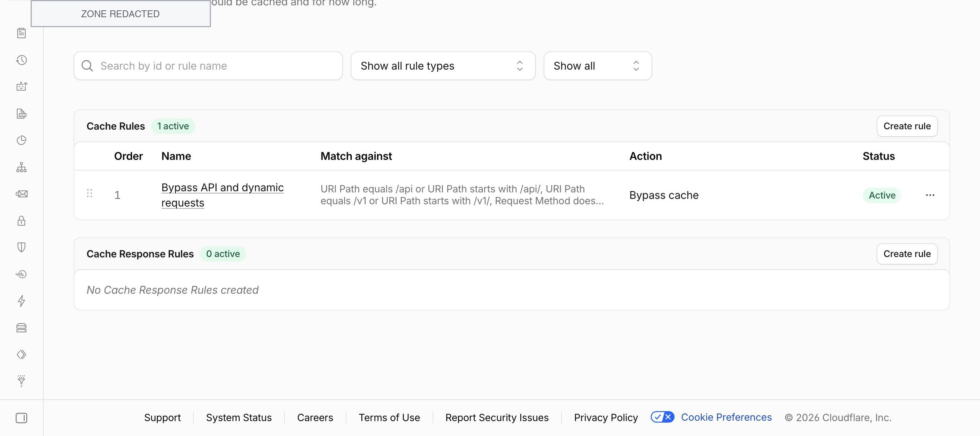This screenshot has width=980, height=436.
Task: Click the Match against column header
Action: [356, 156]
